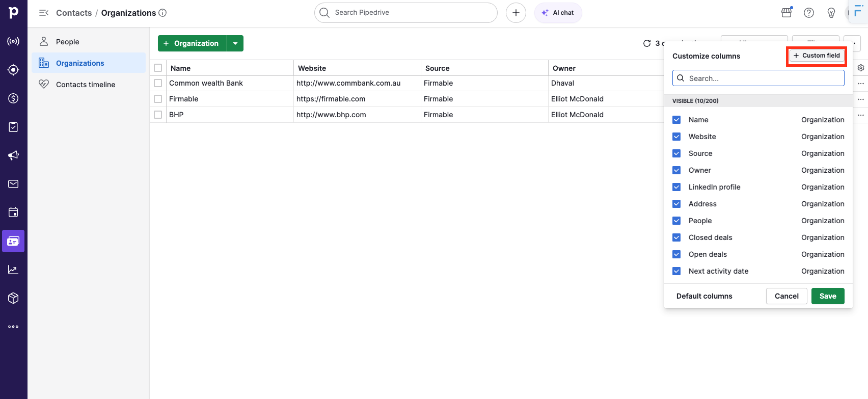Cancel the Customize columns panel

786,296
